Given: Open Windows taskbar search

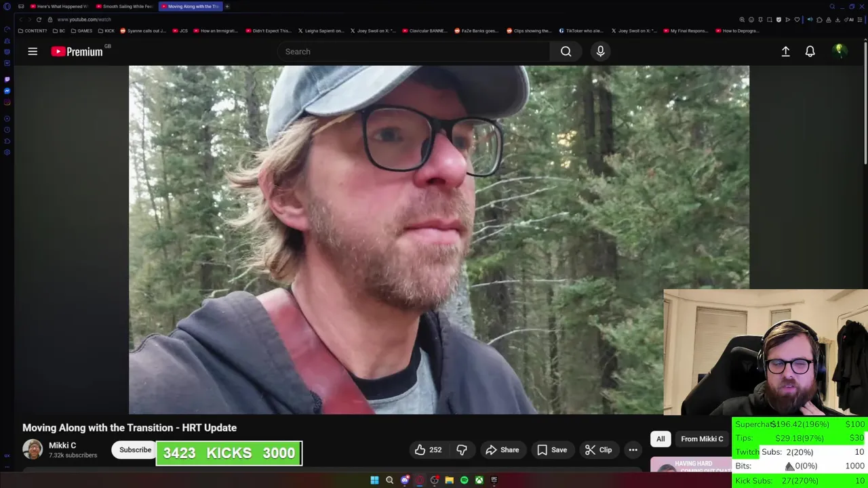Looking at the screenshot, I should [x=389, y=480].
